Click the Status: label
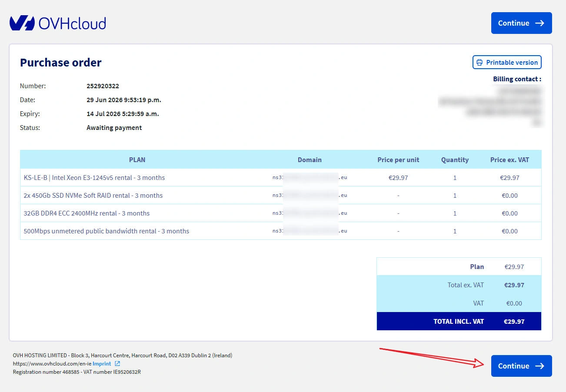The width and height of the screenshot is (566, 392). tap(30, 128)
